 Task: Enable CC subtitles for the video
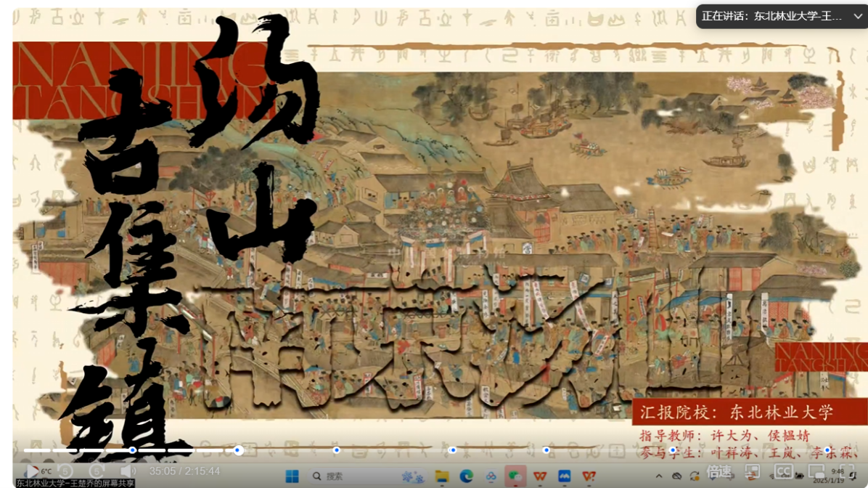[782, 472]
